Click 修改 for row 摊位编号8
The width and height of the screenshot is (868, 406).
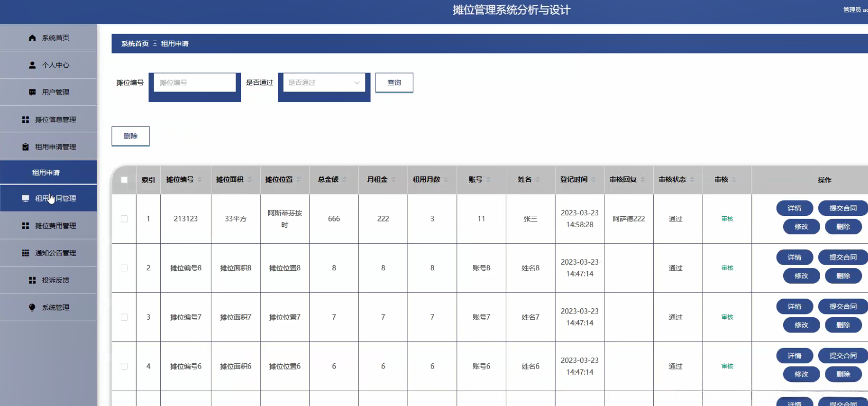pos(801,276)
